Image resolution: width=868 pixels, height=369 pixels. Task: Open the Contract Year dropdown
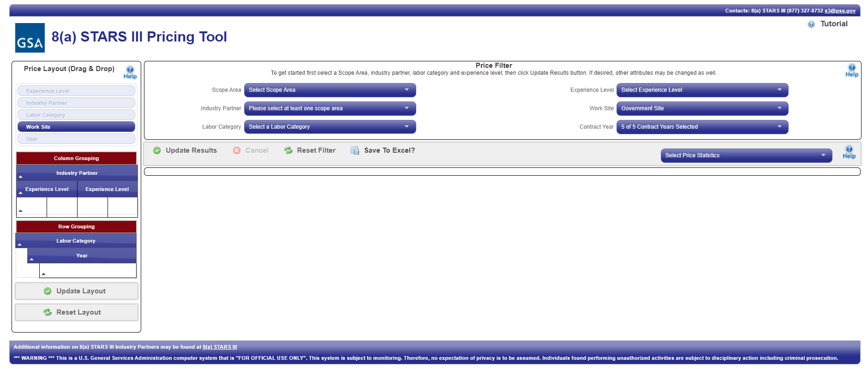pyautogui.click(x=702, y=127)
